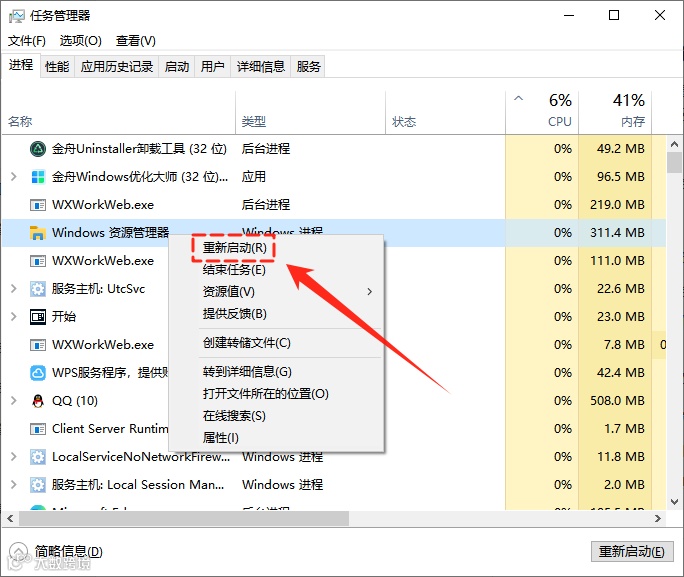
Task: Open the 选项(O) menu
Action: click(x=81, y=41)
